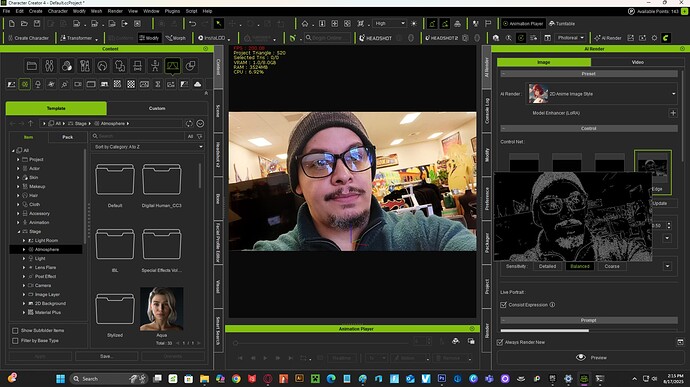Open the Stage content category icon

coord(172,66)
